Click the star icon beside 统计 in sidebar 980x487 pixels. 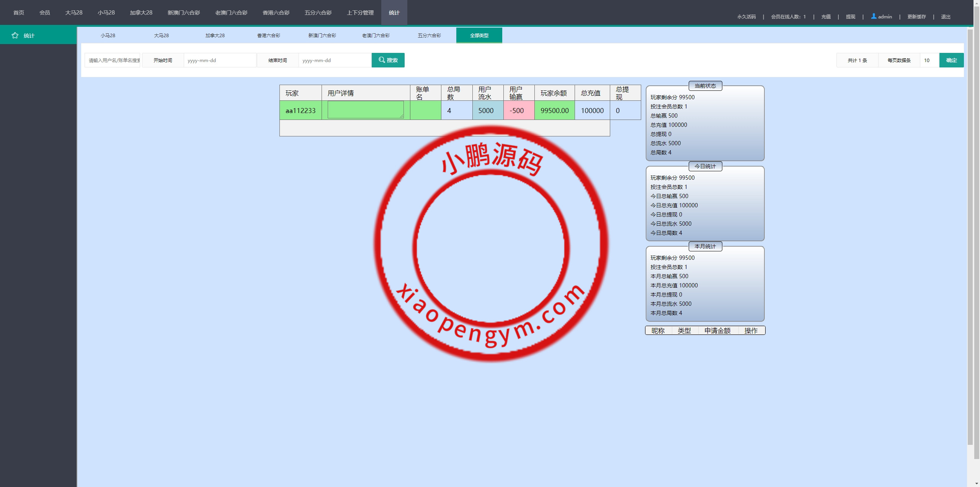click(15, 35)
